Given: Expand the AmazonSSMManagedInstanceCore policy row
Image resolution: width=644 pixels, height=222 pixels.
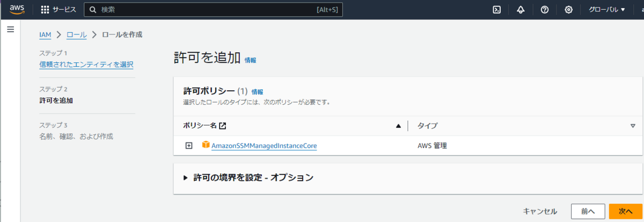Looking at the screenshot, I should pos(189,146).
